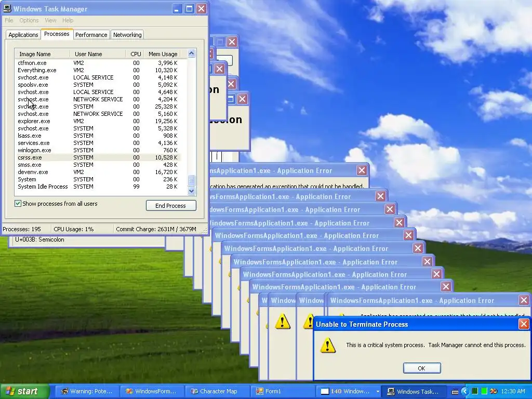Select csrss.exe process row
532x399 pixels.
tap(98, 157)
